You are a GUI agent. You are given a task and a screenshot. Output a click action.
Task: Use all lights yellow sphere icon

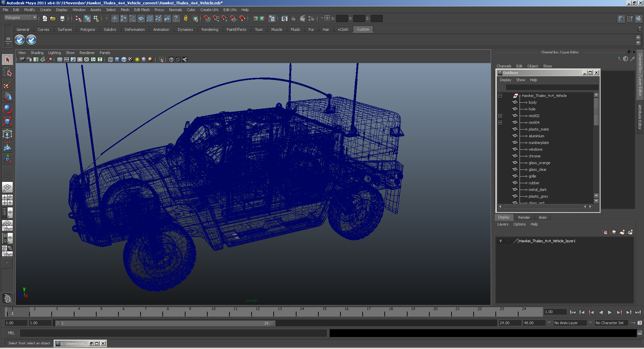137,59
